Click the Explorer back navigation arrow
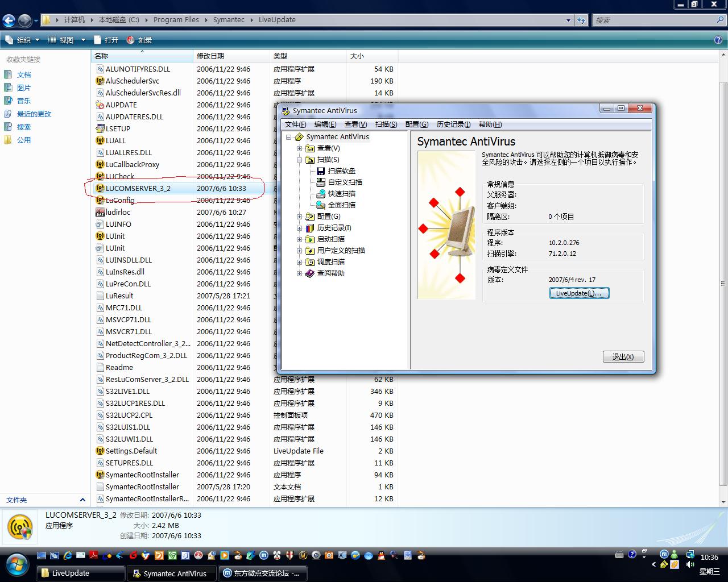 pos(9,21)
